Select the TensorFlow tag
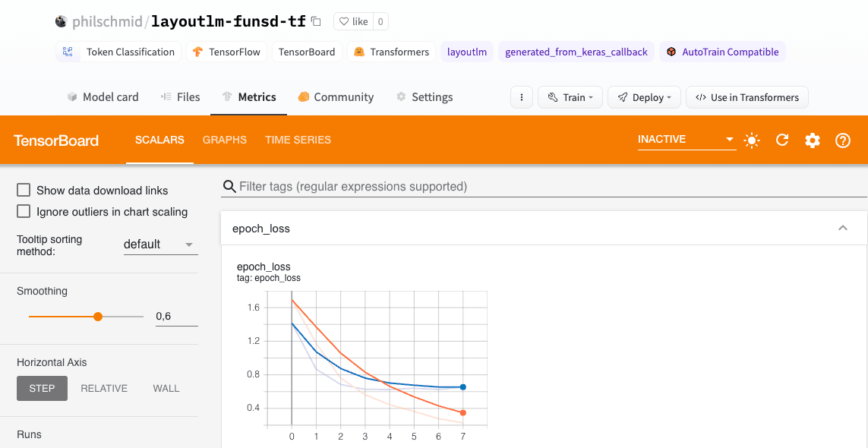This screenshot has height=448, width=868. (227, 52)
